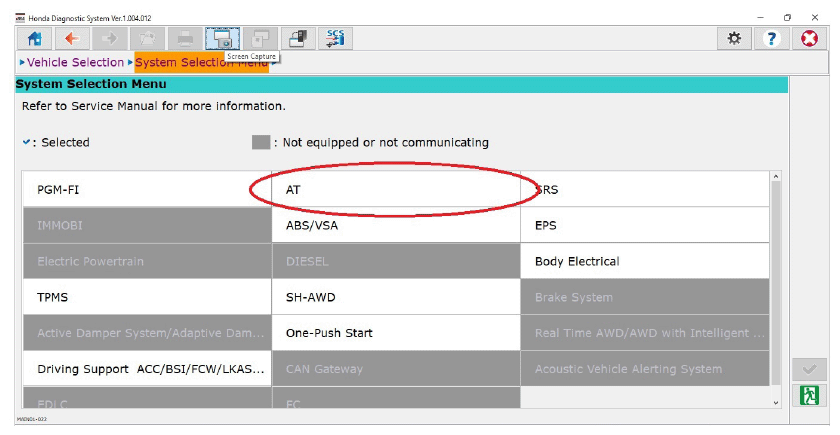Select TPMS system
Image resolution: width=840 pixels, height=435 pixels.
coord(145,297)
